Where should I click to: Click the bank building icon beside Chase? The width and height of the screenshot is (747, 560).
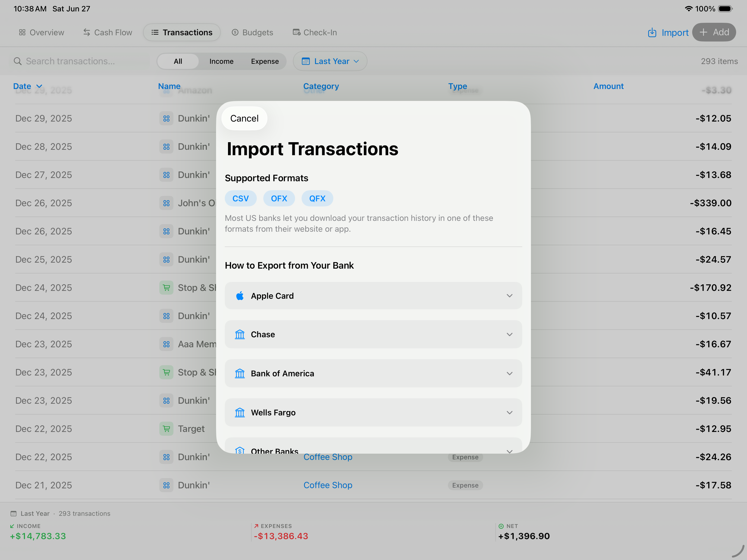240,334
